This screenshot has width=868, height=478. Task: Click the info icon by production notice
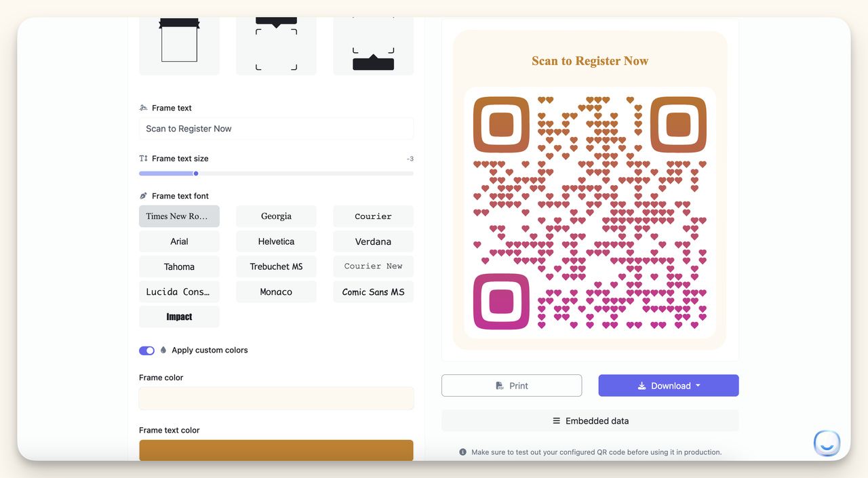coord(462,452)
